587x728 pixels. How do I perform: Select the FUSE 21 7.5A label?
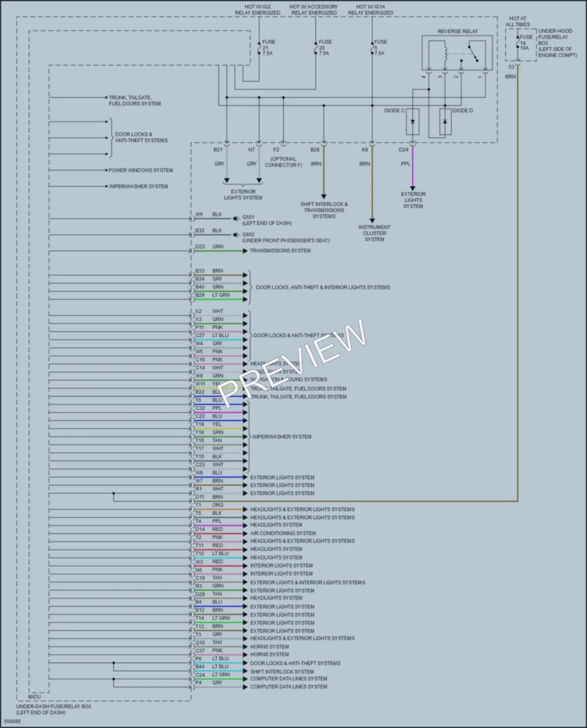tap(269, 47)
